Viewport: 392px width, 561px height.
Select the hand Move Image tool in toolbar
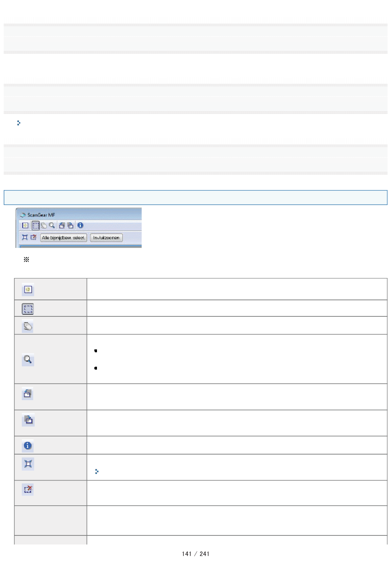coord(44,226)
